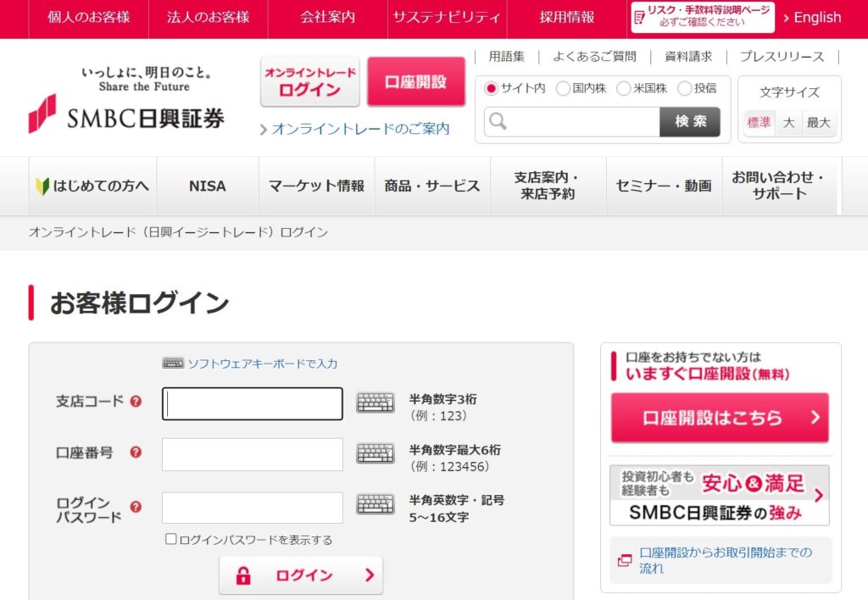Set text size to 最大
Screen dimensions: 868x600
coord(820,122)
